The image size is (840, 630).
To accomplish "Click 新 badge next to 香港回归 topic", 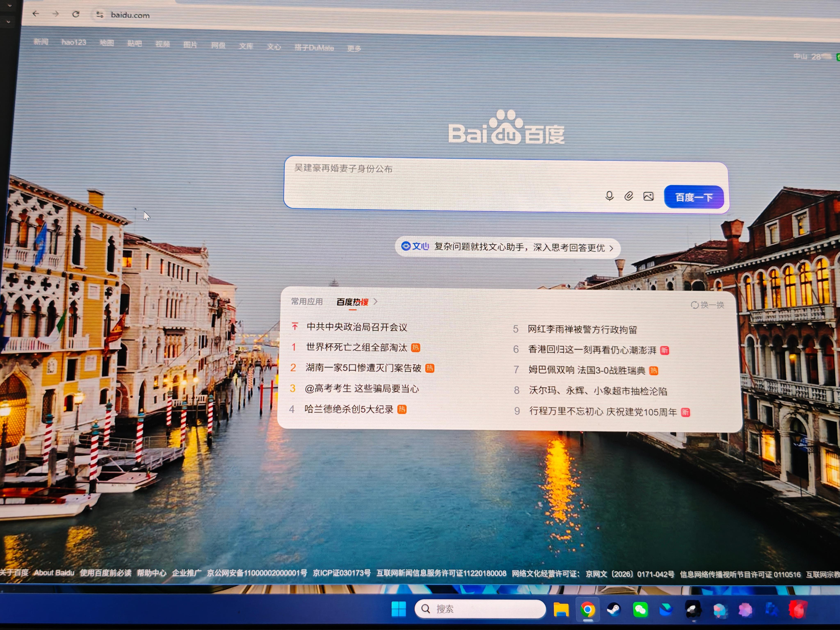I will click(664, 350).
